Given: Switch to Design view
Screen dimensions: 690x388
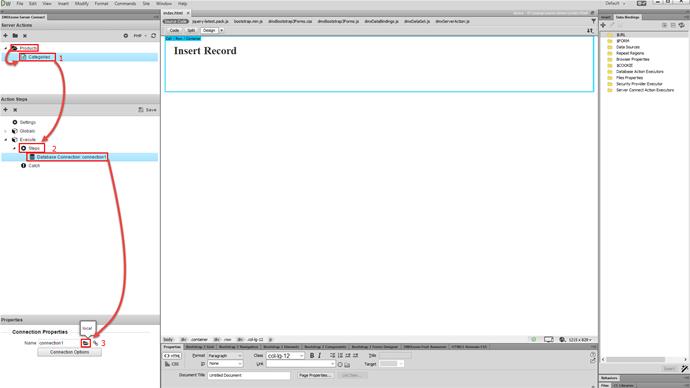Looking at the screenshot, I should coord(209,30).
